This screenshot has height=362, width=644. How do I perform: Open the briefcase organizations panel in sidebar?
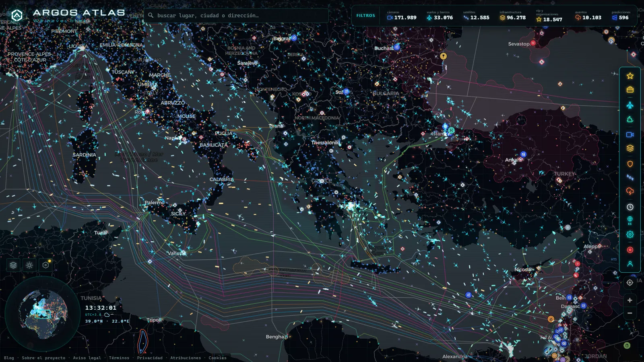pos(630,90)
